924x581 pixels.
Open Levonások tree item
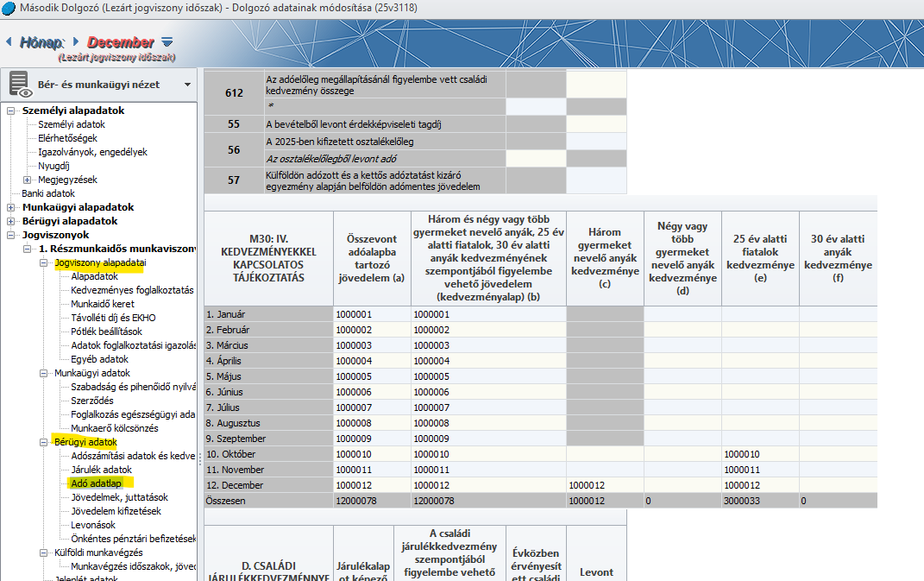click(x=93, y=525)
